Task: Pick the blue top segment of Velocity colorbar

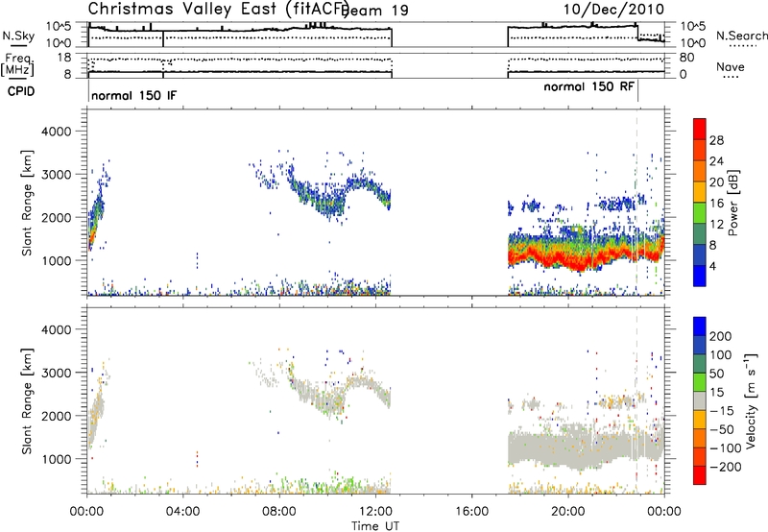Action: [700, 326]
